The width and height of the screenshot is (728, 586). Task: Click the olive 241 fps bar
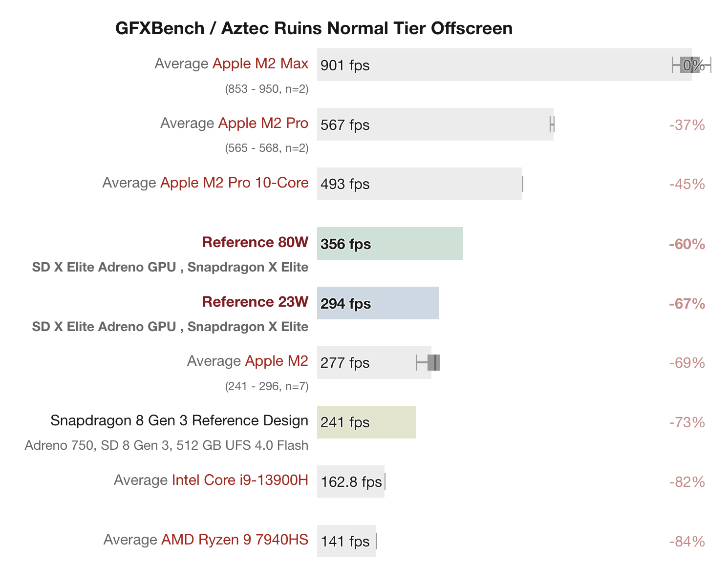point(366,422)
